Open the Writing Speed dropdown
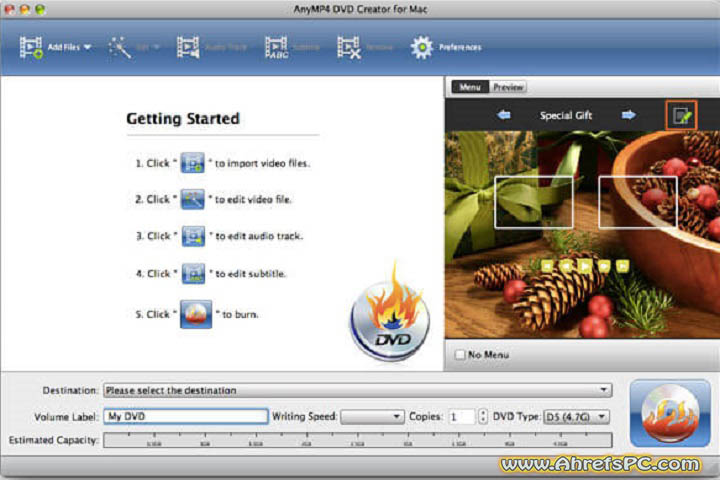The width and height of the screenshot is (720, 480). coord(372,417)
